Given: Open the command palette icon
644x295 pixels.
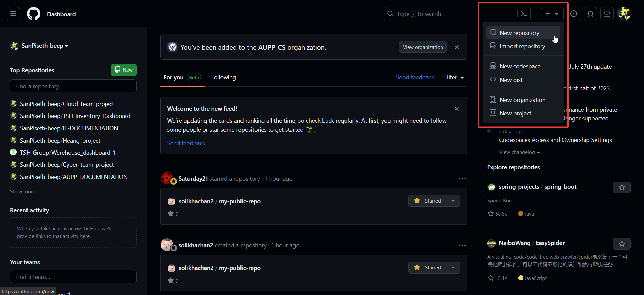Looking at the screenshot, I should 524,14.
